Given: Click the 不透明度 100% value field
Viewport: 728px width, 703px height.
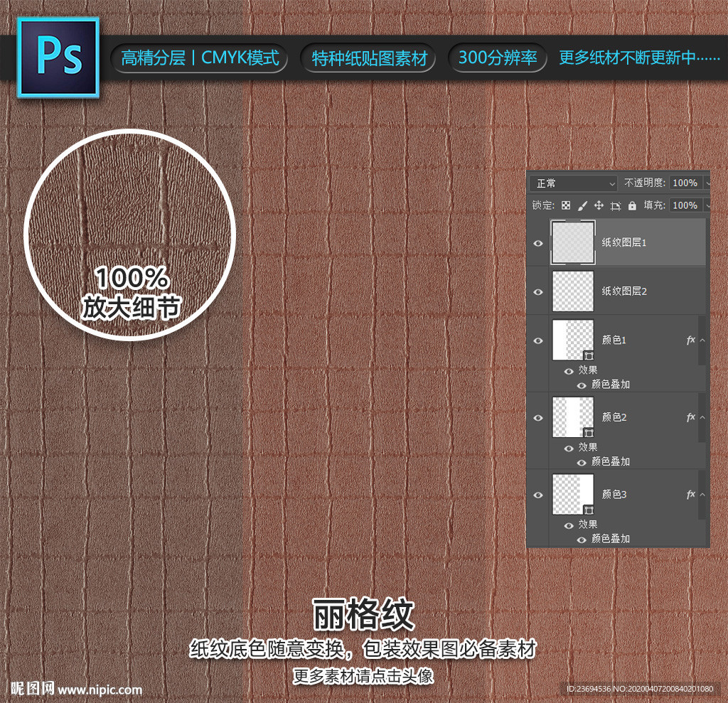Looking at the screenshot, I should click(686, 183).
